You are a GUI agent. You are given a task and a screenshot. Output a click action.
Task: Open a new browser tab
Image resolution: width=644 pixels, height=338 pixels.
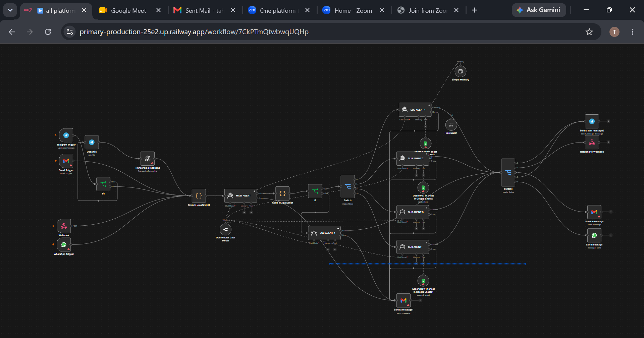pos(475,10)
